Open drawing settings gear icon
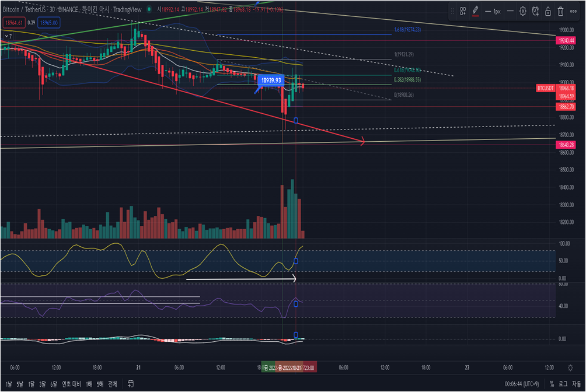Viewport: 586px width, 392px height. pyautogui.click(x=523, y=11)
